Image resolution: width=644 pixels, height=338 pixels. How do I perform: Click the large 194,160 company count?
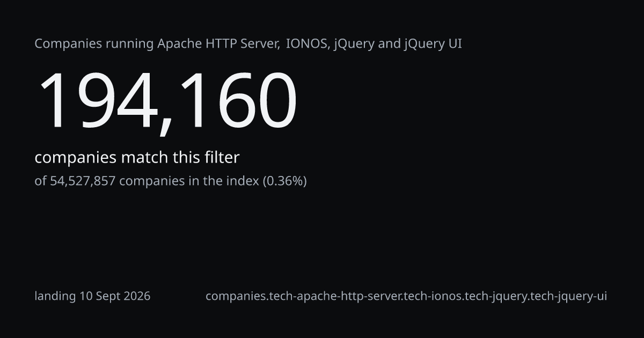click(166, 101)
